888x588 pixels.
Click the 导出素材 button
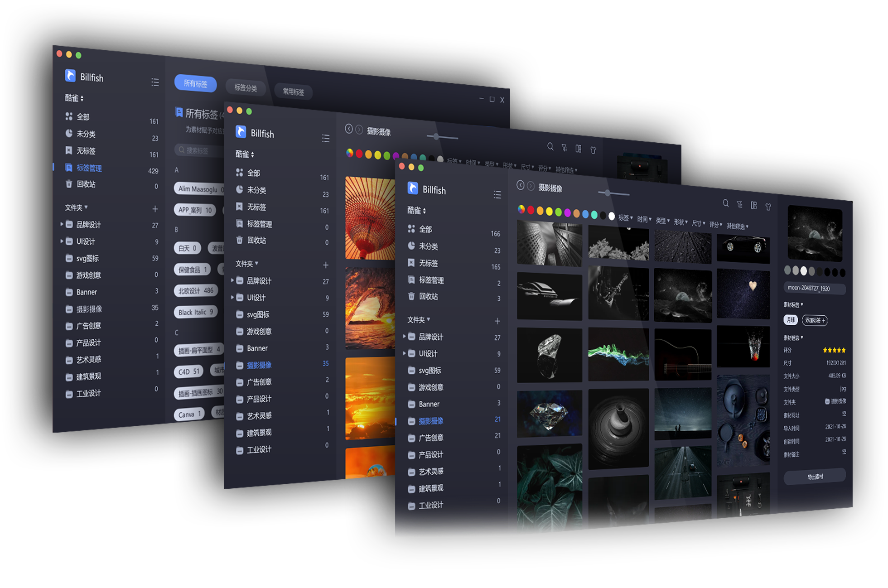point(815,477)
